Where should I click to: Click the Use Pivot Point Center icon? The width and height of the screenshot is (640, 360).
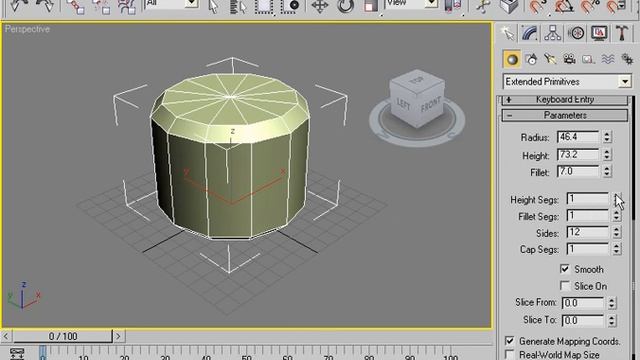(x=453, y=6)
